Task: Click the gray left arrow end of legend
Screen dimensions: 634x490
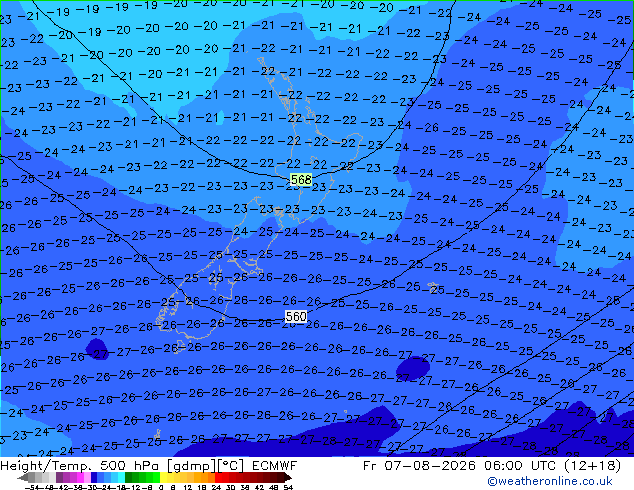Action: point(23,477)
